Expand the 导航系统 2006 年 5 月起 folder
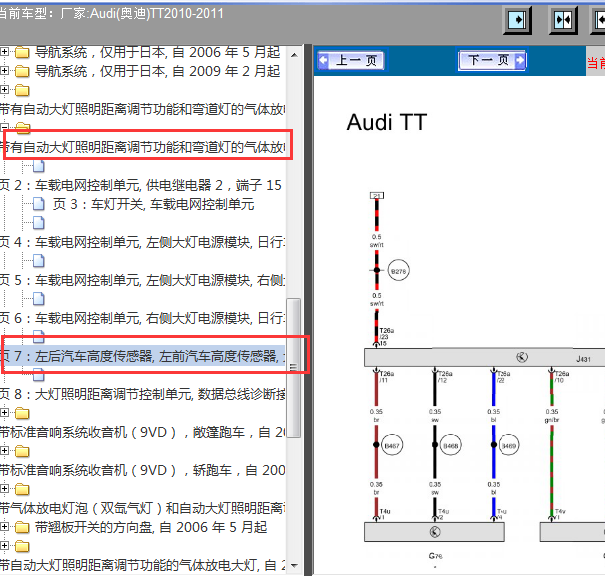Viewport: 605px width, 576px height. (x=4, y=51)
